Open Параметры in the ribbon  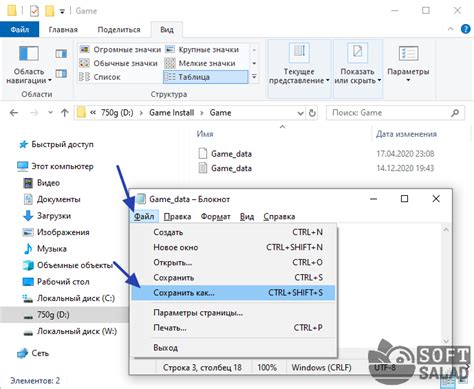408,64
